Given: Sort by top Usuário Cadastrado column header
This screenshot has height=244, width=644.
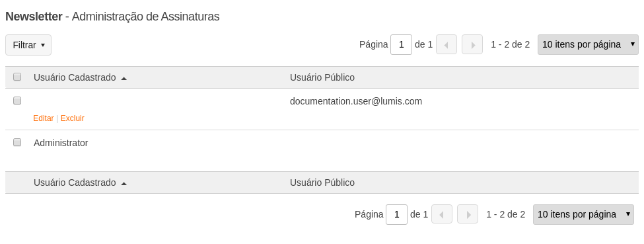Looking at the screenshot, I should (75, 77).
